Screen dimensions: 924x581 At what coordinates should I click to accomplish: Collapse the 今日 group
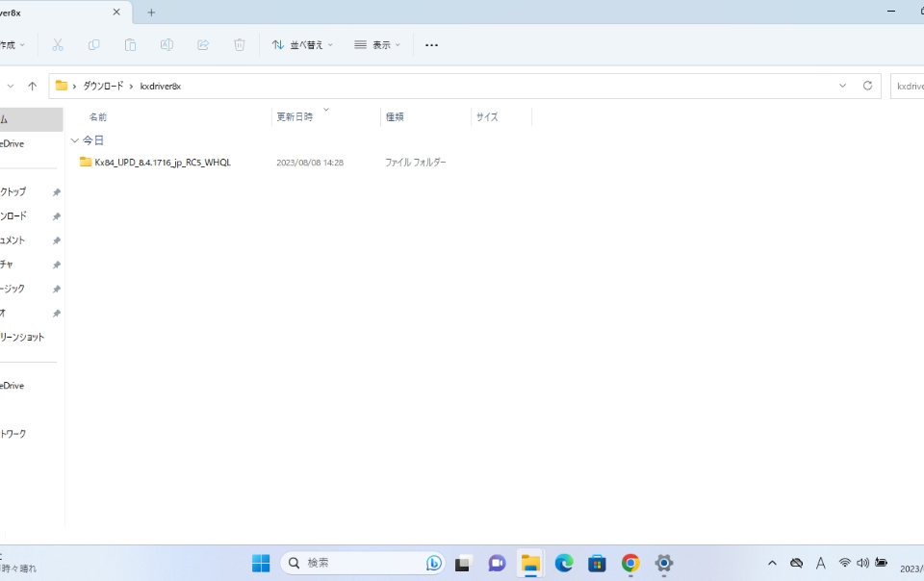(x=75, y=140)
